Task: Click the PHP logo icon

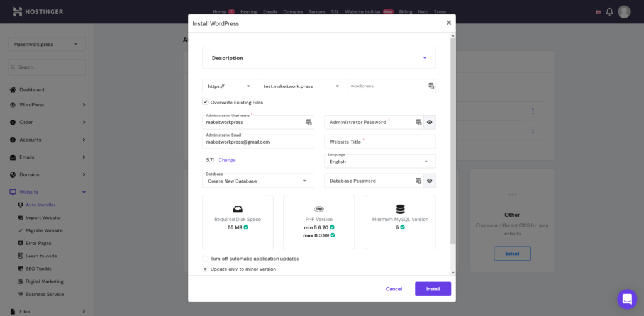Action: (x=319, y=209)
